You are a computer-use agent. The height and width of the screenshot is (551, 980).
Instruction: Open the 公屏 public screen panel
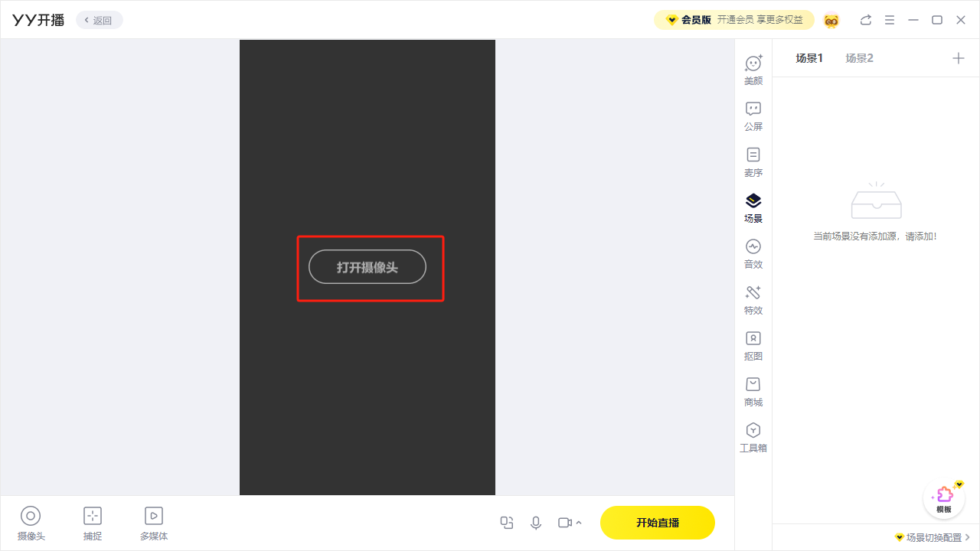point(753,116)
